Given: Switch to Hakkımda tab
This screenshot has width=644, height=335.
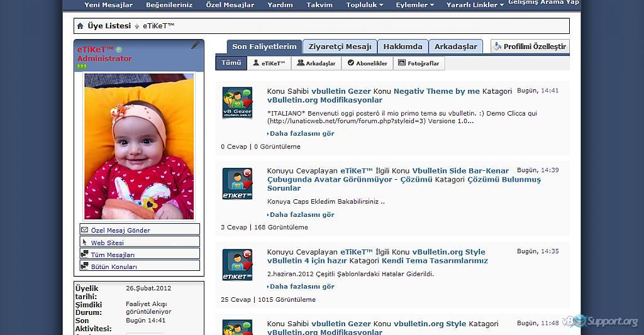Looking at the screenshot, I should 403,47.
